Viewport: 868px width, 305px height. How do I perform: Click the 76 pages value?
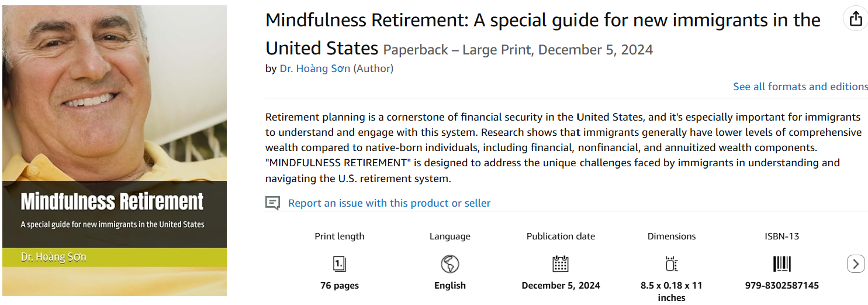click(339, 286)
